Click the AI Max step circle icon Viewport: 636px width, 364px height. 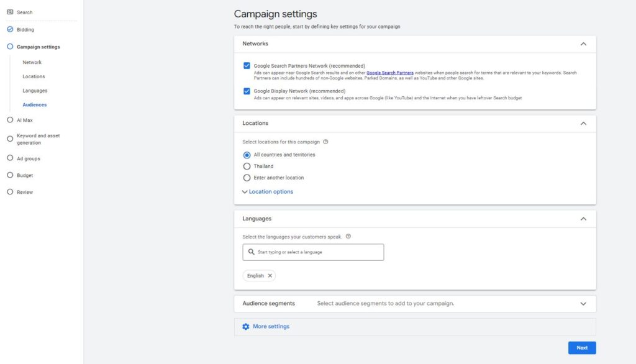click(10, 120)
